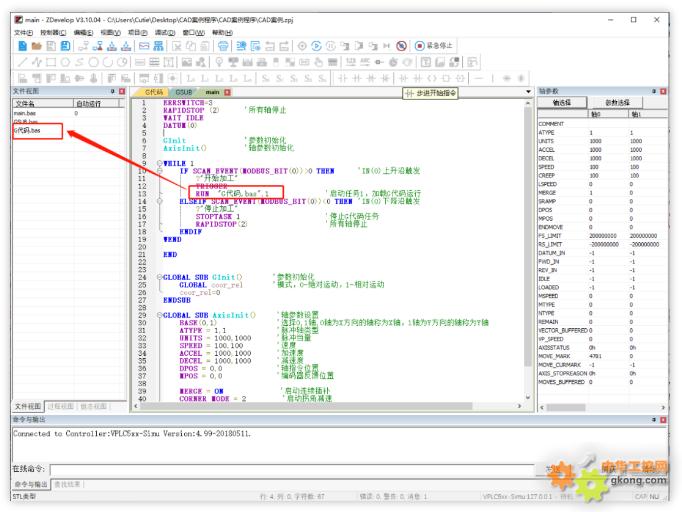Pin the file view panel
This screenshot has height=512, width=682.
(x=113, y=91)
